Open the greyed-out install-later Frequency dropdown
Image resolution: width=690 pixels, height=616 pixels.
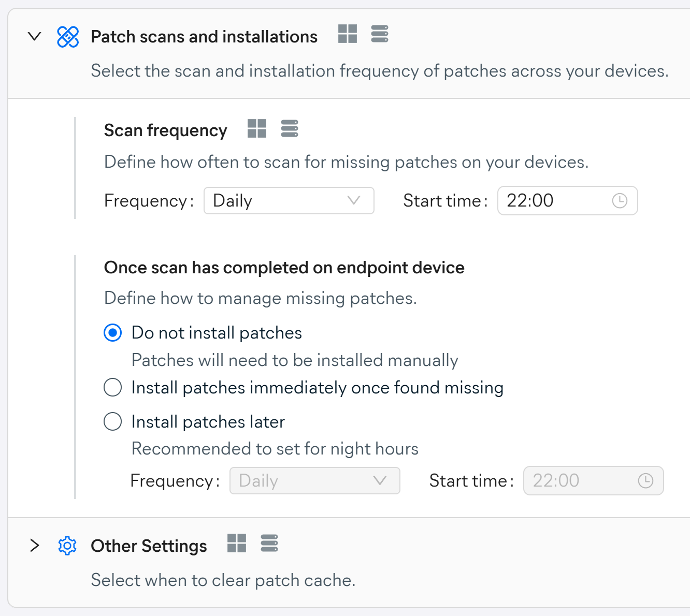[x=314, y=481]
